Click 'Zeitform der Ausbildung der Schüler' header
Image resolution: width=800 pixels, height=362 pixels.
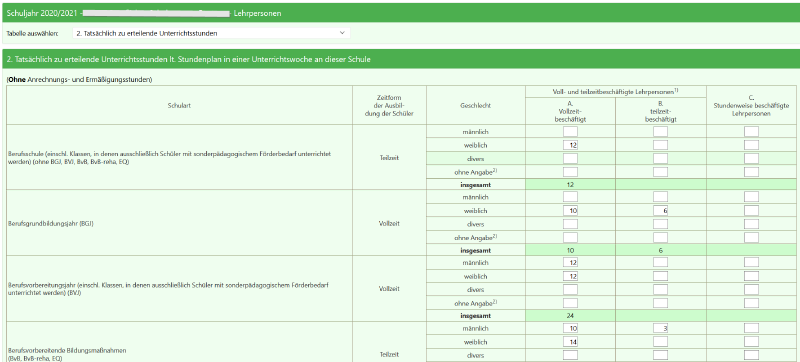click(389, 105)
